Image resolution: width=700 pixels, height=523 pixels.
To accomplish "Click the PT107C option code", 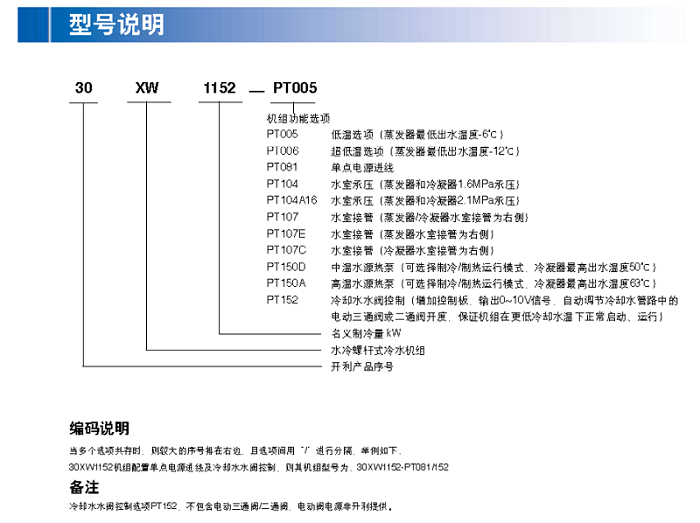I will click(x=286, y=250).
